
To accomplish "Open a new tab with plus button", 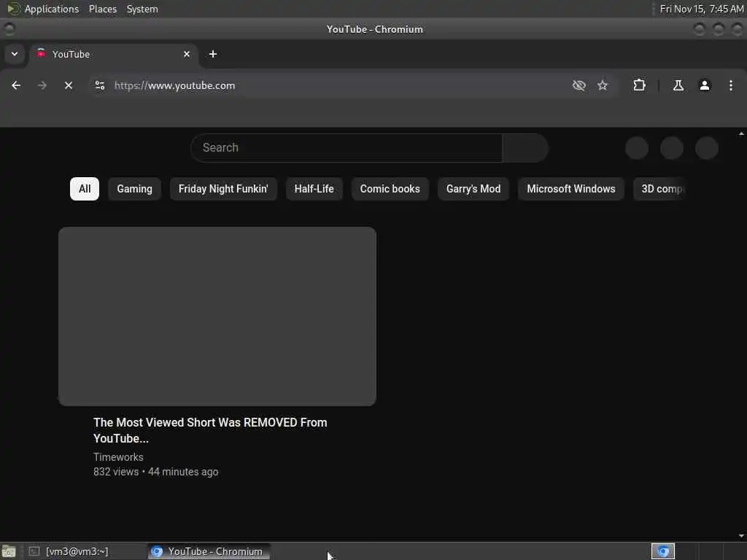I will (213, 54).
